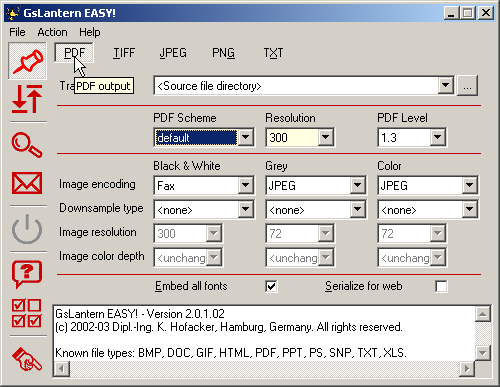Viewport: 500px width, 387px height.
Task: Enable the Serialize for web checkbox
Action: [441, 286]
